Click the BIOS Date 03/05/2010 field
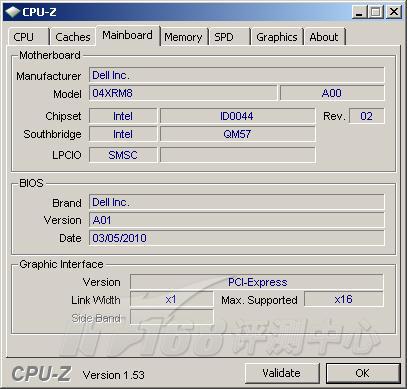 coord(237,238)
